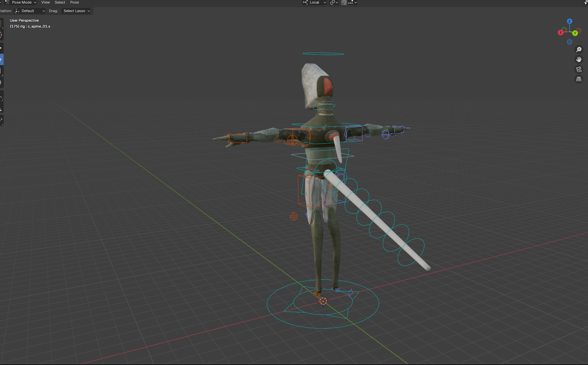This screenshot has height=365, width=588.
Task: Click the '(175) rig : c_spine_01.x' text
Action: pyautogui.click(x=30, y=26)
